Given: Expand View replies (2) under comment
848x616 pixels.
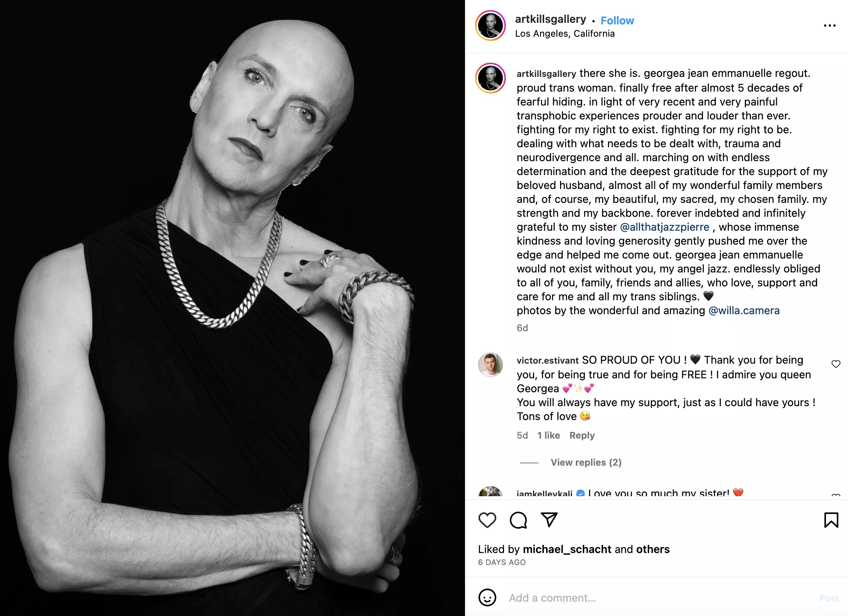Looking at the screenshot, I should tap(586, 463).
